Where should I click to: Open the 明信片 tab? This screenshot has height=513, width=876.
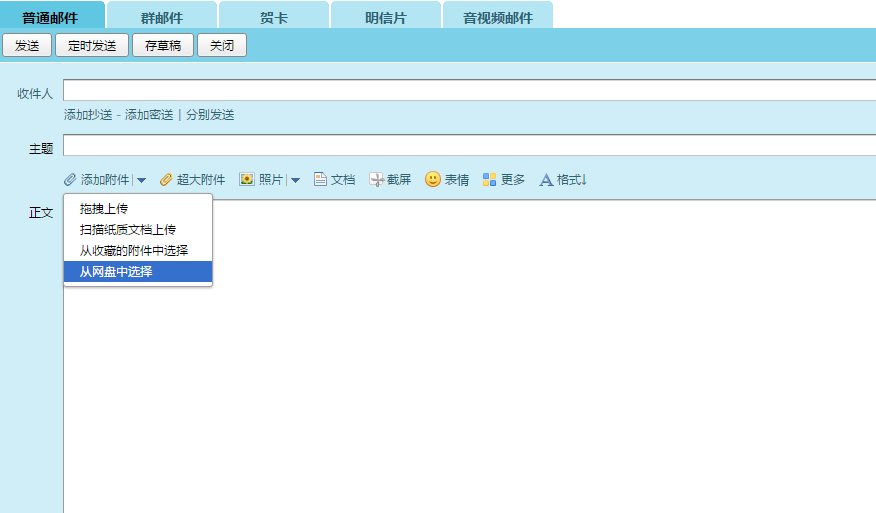[385, 16]
